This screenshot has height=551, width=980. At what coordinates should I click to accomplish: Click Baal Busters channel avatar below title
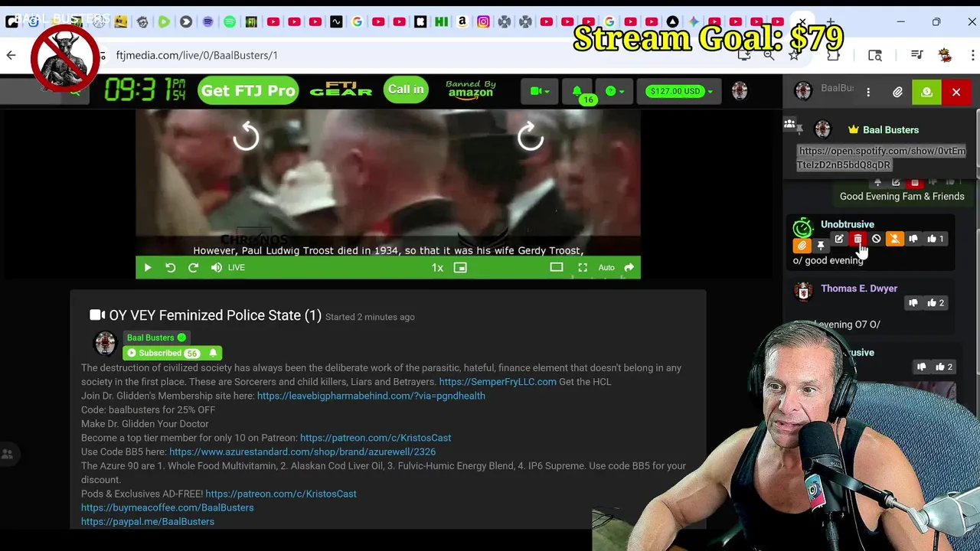coord(104,343)
